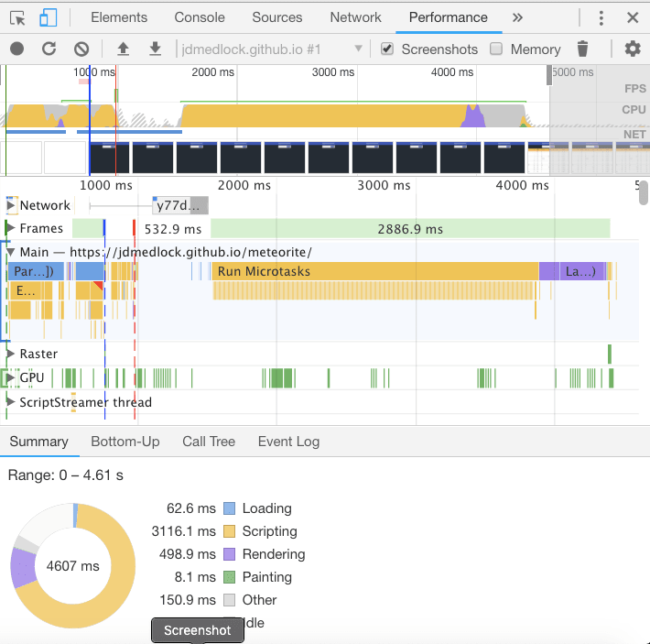The width and height of the screenshot is (650, 644).
Task: Click the 2886.9 ms frame
Action: 410,229
